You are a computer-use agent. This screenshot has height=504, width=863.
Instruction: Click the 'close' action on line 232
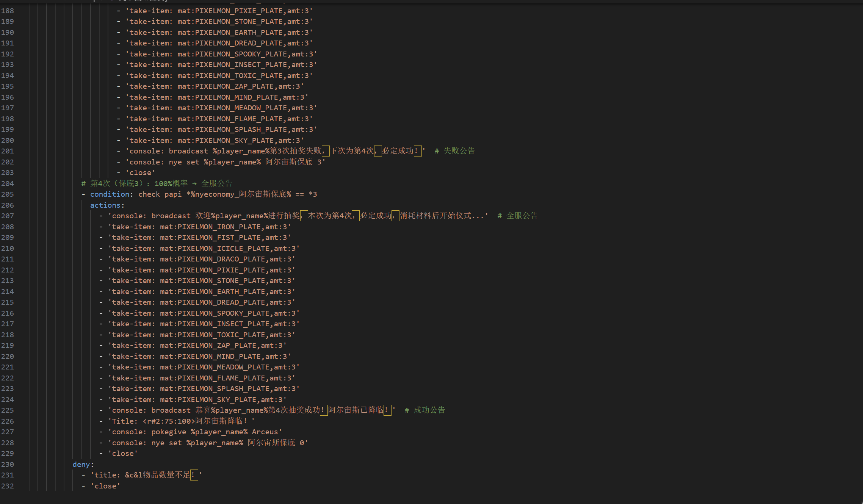click(105, 486)
